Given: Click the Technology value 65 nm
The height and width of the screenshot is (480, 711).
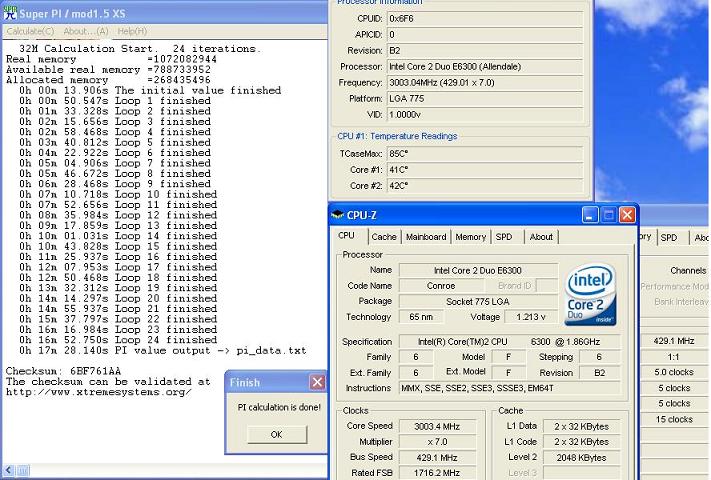Looking at the screenshot, I should [421, 317].
